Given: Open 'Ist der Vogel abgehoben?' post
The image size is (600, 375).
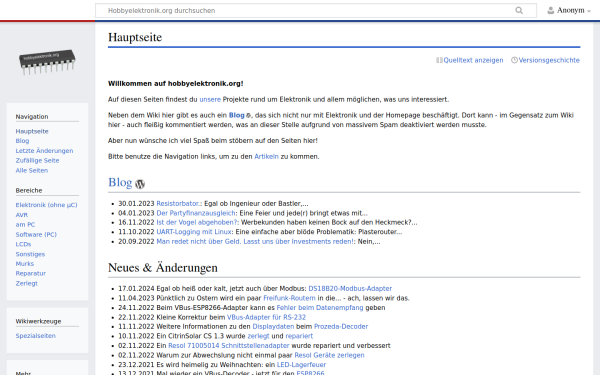Looking at the screenshot, I should pos(197,222).
